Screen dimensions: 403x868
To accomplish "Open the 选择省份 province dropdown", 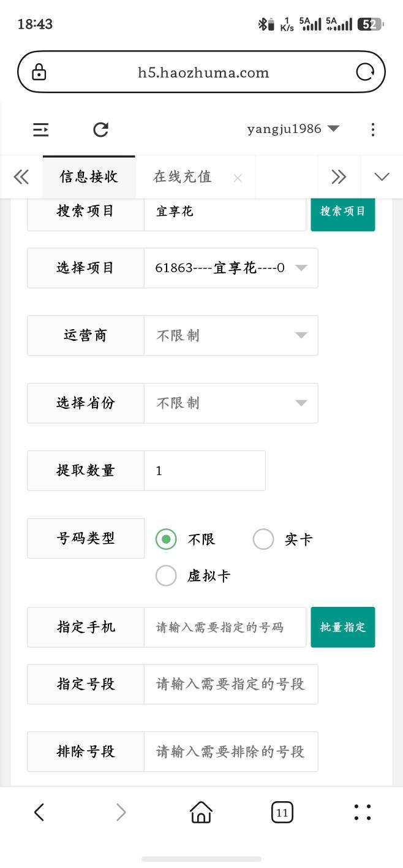I will [x=231, y=403].
